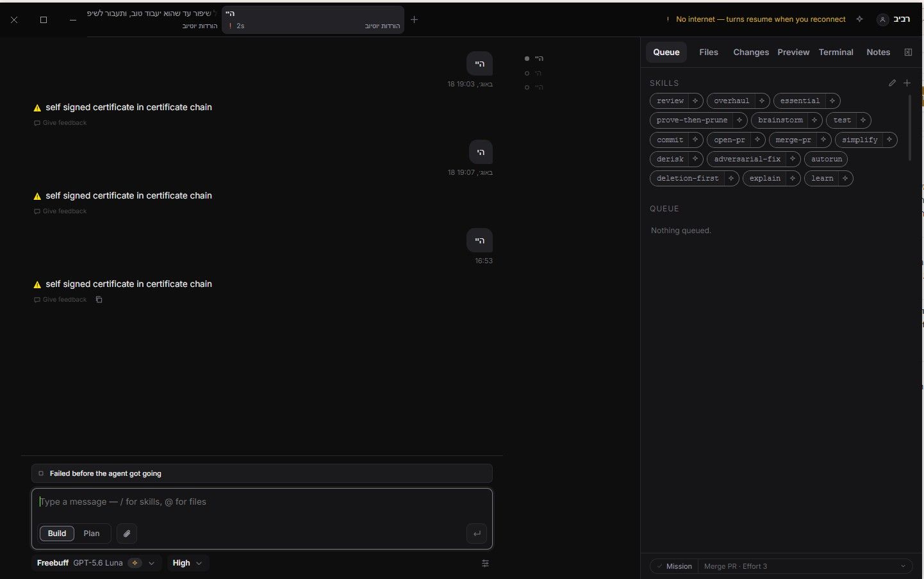
Task: Click the sparkle icon next to the profile
Action: pos(859,19)
